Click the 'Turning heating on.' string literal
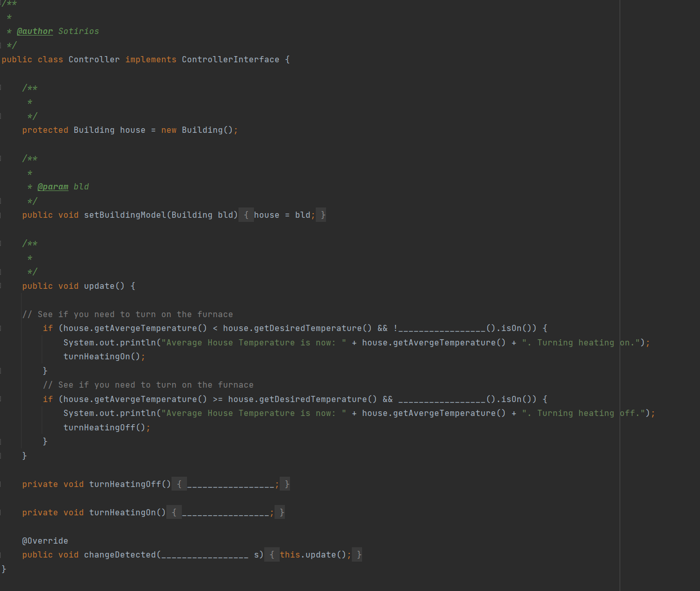Screen dimensions: 700x591 582,342
